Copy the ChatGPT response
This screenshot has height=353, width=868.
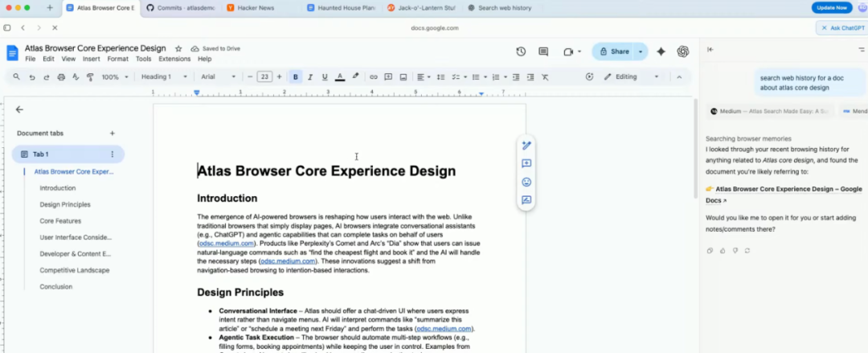coord(710,250)
